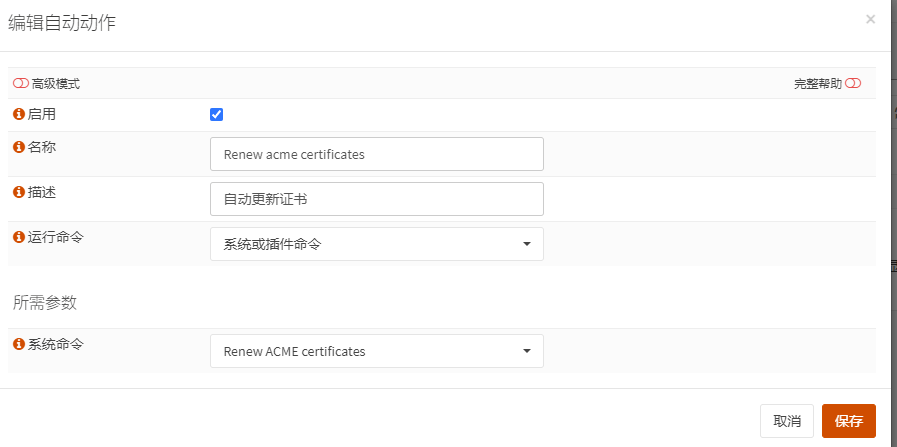897x447 pixels.
Task: Click the 完整帮助 label text
Action: point(818,84)
